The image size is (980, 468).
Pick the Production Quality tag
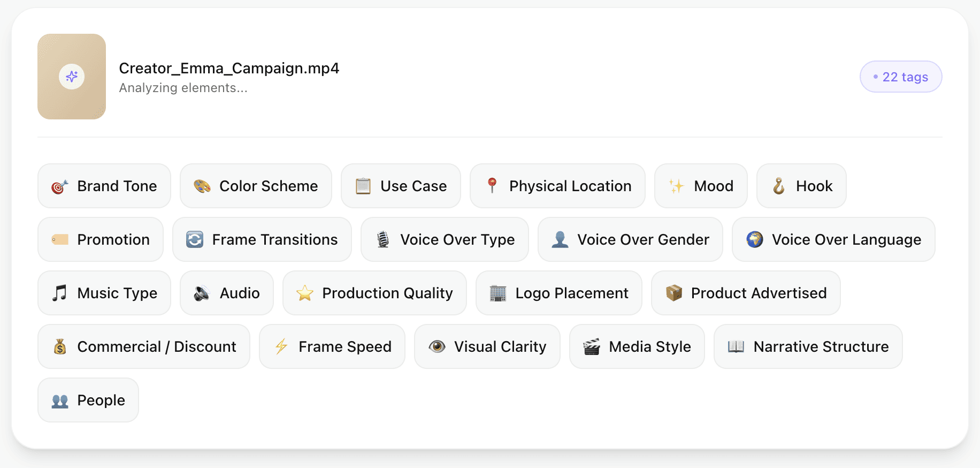[x=374, y=293]
